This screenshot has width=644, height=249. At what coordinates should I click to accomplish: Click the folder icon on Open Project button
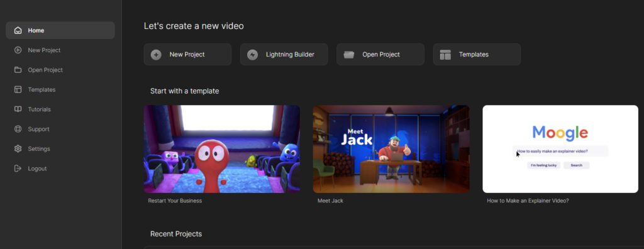coord(349,55)
